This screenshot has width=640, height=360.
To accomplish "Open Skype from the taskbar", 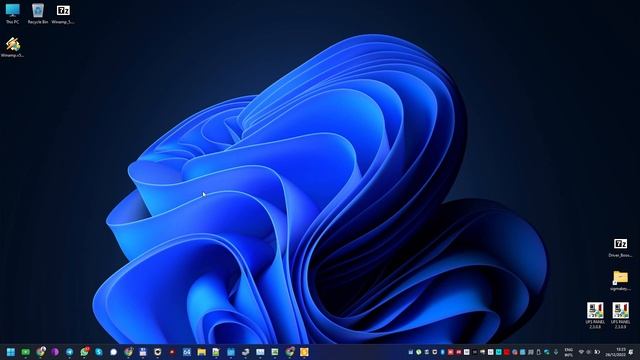I will [99, 352].
